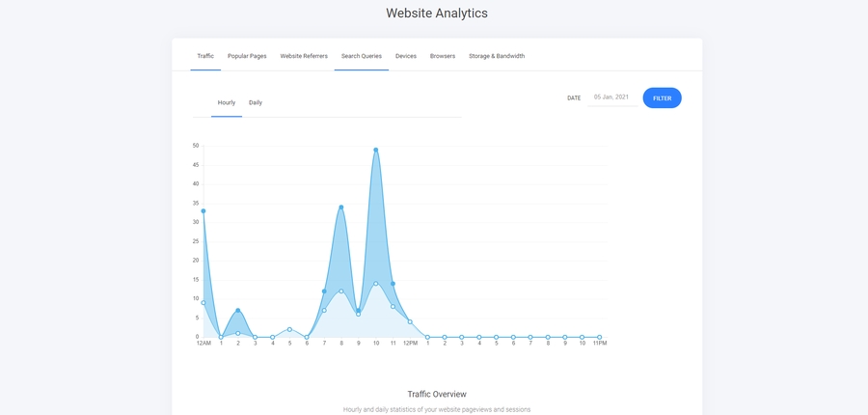Switch to the Traffic tab
Viewport: 868px width, 415px height.
[x=205, y=56]
